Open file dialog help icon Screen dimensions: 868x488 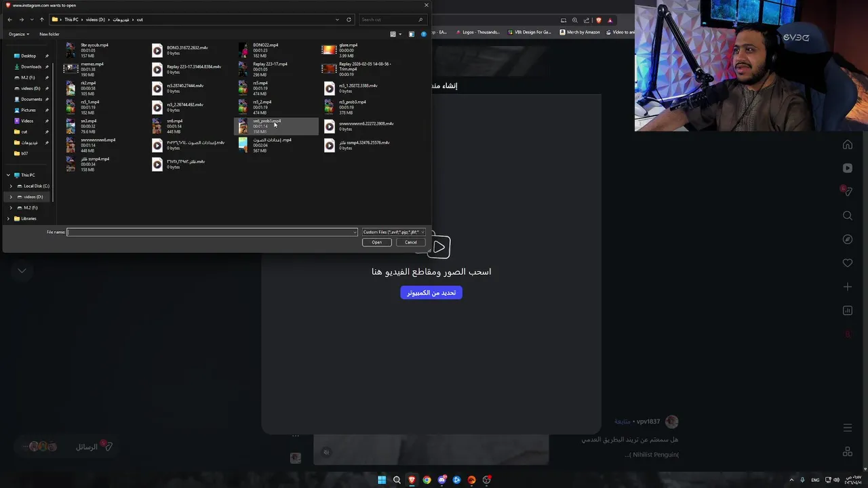[x=424, y=34]
